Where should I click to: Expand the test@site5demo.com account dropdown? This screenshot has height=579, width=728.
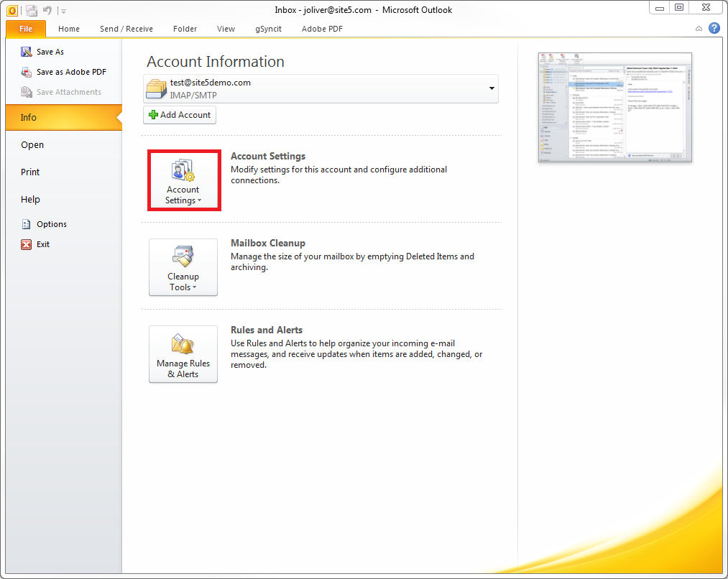point(492,88)
